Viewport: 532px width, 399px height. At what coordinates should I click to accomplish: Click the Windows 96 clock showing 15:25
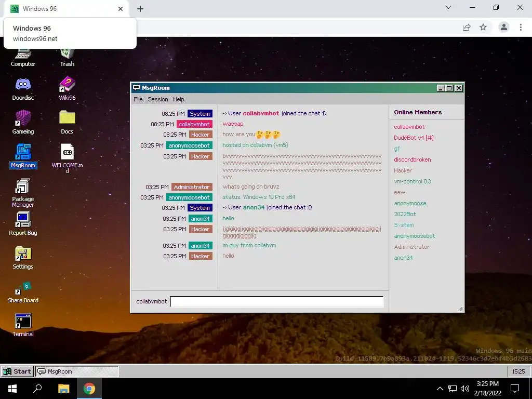click(x=518, y=371)
